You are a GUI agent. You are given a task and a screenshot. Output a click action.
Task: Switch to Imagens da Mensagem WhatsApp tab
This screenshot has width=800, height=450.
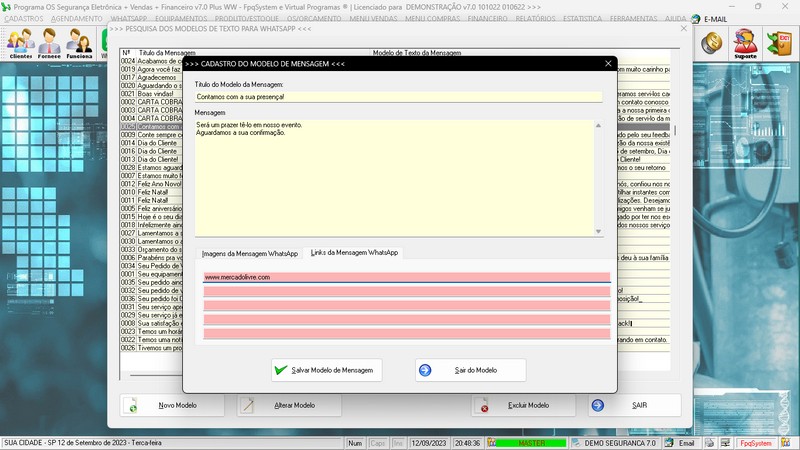249,254
